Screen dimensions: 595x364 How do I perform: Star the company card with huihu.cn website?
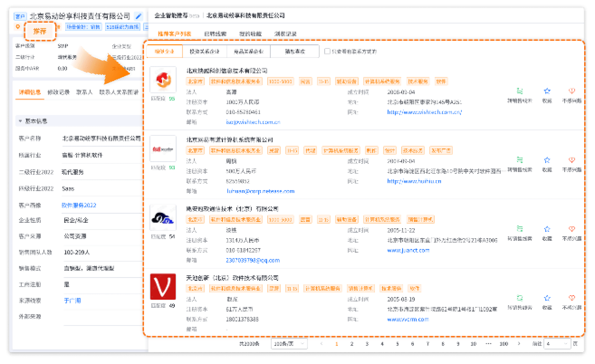(547, 160)
